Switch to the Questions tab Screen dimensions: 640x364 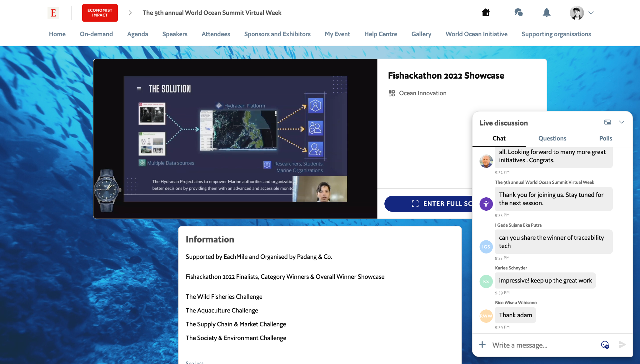(x=552, y=138)
